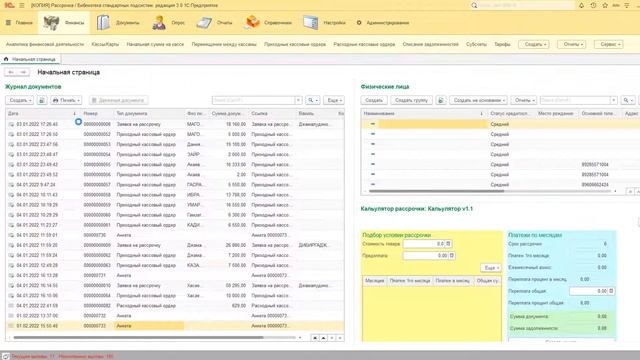Click the Создать группу button
Viewport: 640px width, 360px height.
411,100
